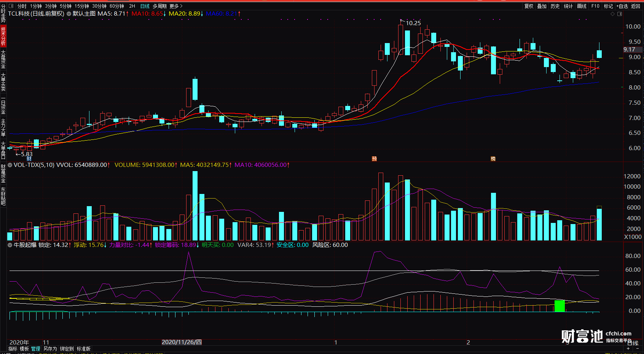Click the plus zoom button at bottom right
644x354 pixels.
tap(628, 349)
